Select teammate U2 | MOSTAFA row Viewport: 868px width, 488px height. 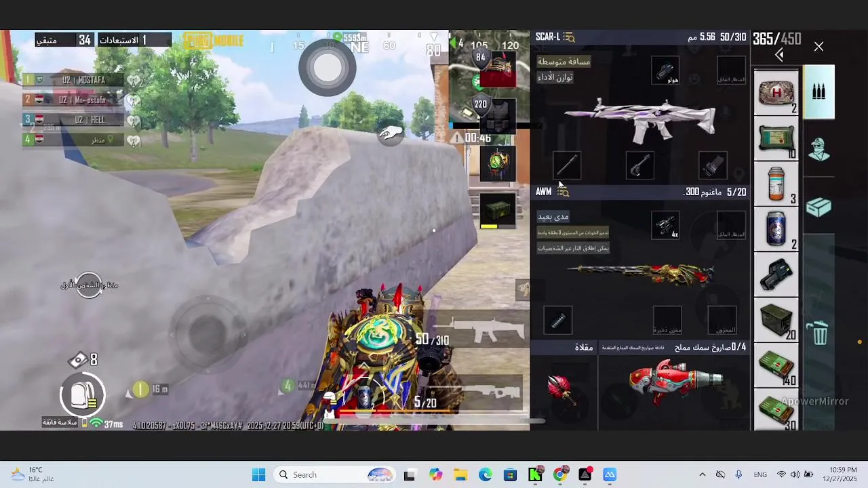(x=75, y=80)
